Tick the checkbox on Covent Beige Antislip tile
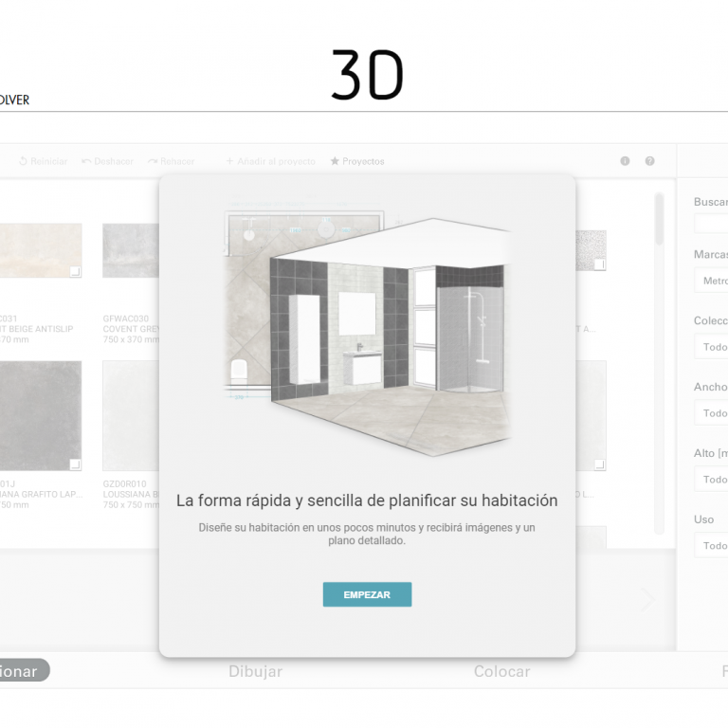The height and width of the screenshot is (728, 728). tap(75, 272)
